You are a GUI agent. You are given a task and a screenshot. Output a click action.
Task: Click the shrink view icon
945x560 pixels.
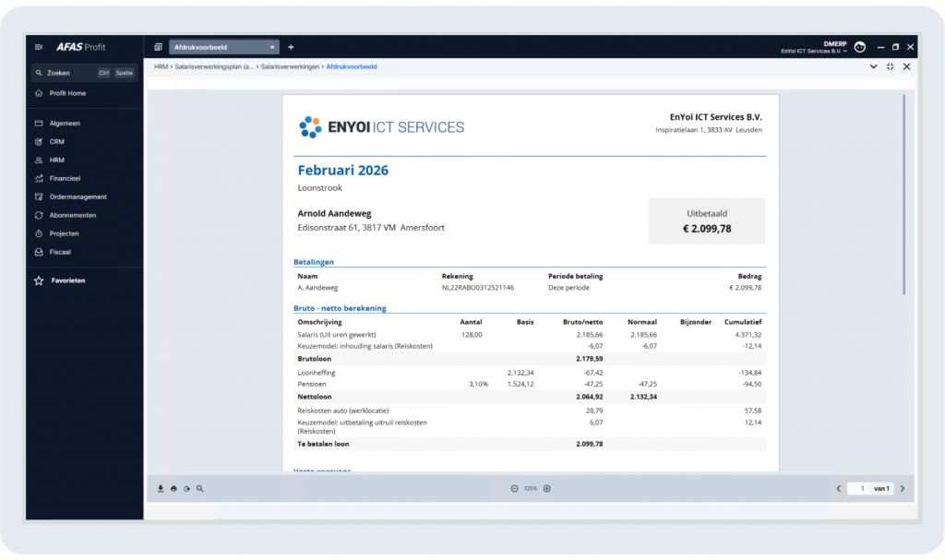(x=891, y=67)
